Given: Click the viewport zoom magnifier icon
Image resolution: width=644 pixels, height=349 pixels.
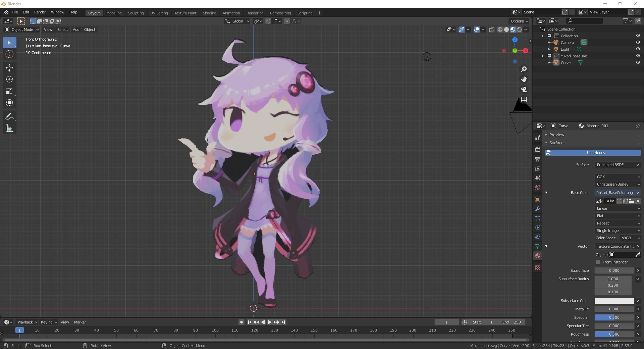Looking at the screenshot, I should click(524, 69).
